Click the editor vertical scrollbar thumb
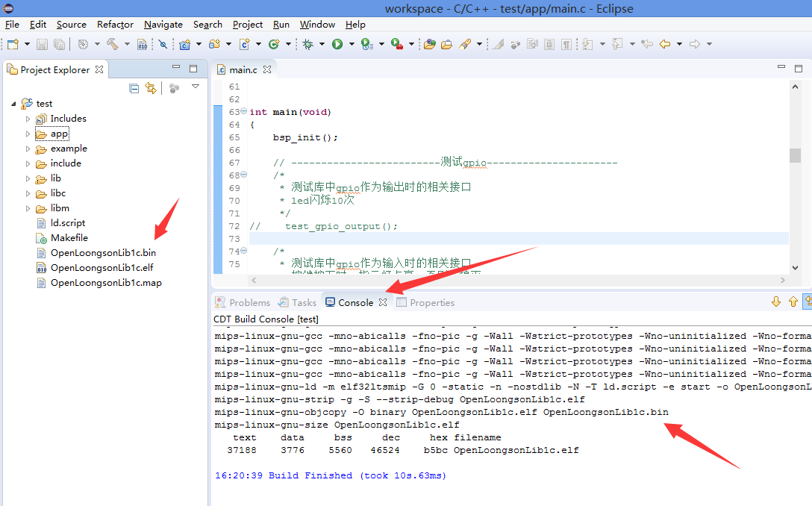The width and height of the screenshot is (812, 506). [x=795, y=155]
